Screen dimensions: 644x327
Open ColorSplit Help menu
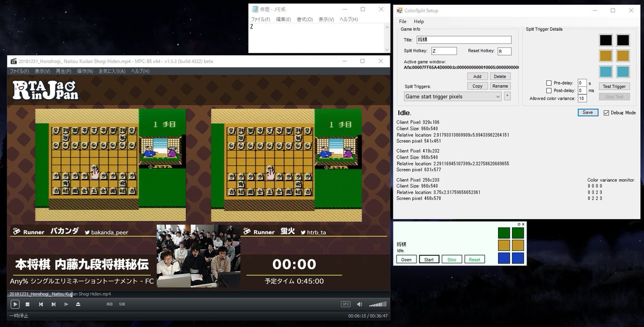(419, 21)
